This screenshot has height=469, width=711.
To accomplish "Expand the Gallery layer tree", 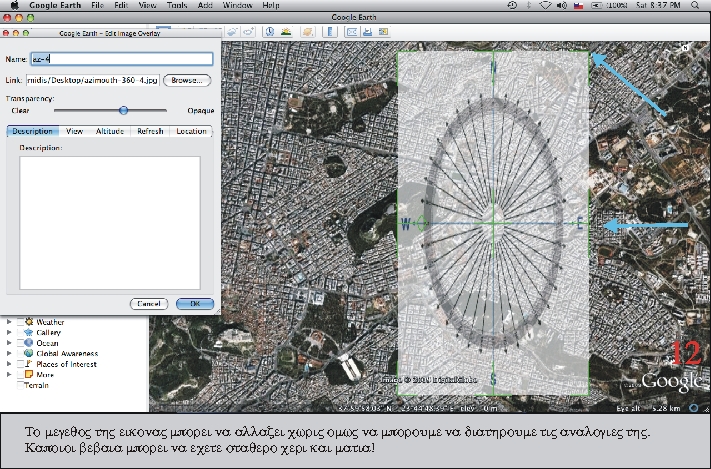I will pyautogui.click(x=9, y=332).
